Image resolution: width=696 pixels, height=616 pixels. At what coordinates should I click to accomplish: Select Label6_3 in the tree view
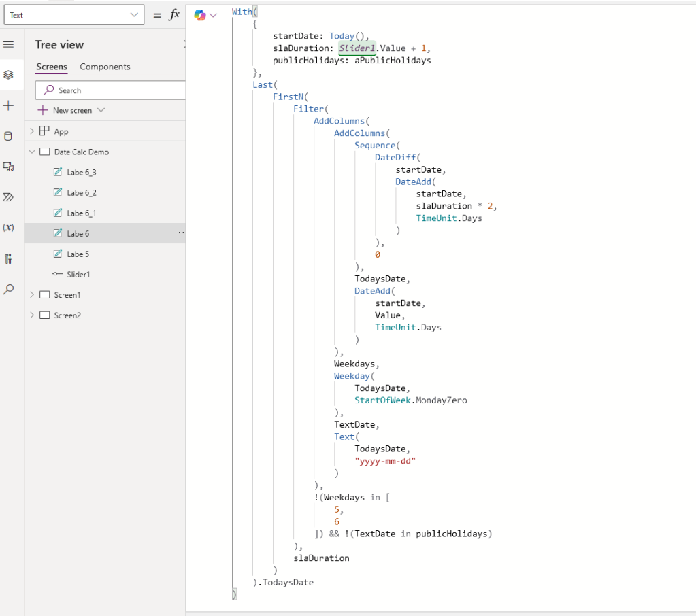click(x=81, y=172)
